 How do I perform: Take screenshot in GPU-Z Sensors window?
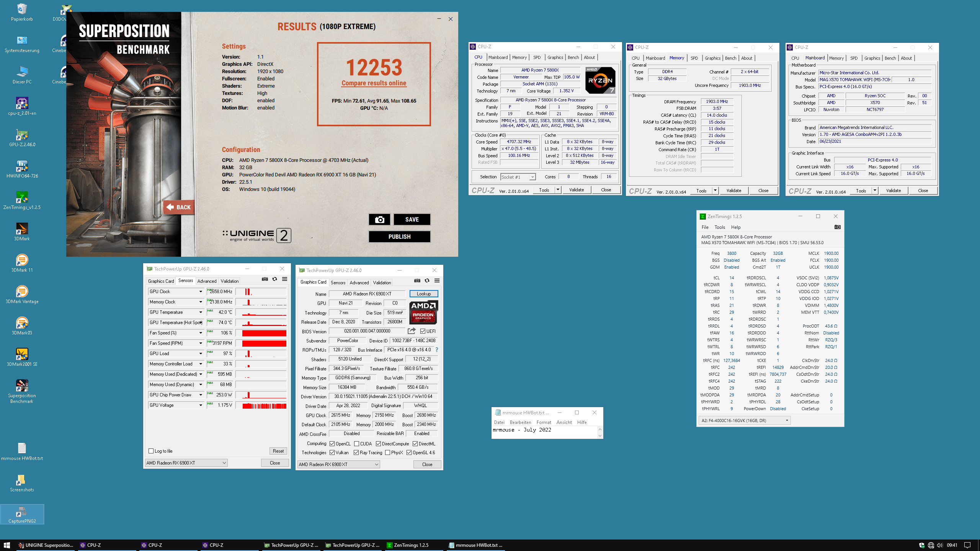tap(265, 279)
